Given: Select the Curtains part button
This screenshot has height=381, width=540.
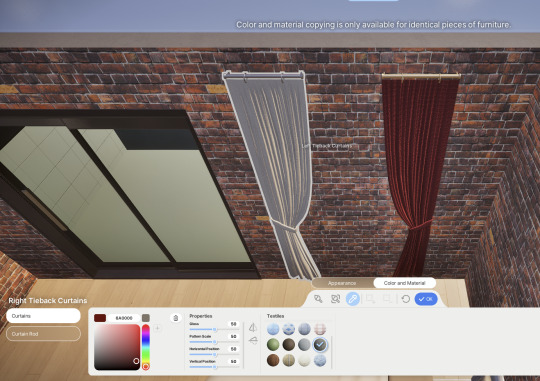Looking at the screenshot, I should [43, 316].
